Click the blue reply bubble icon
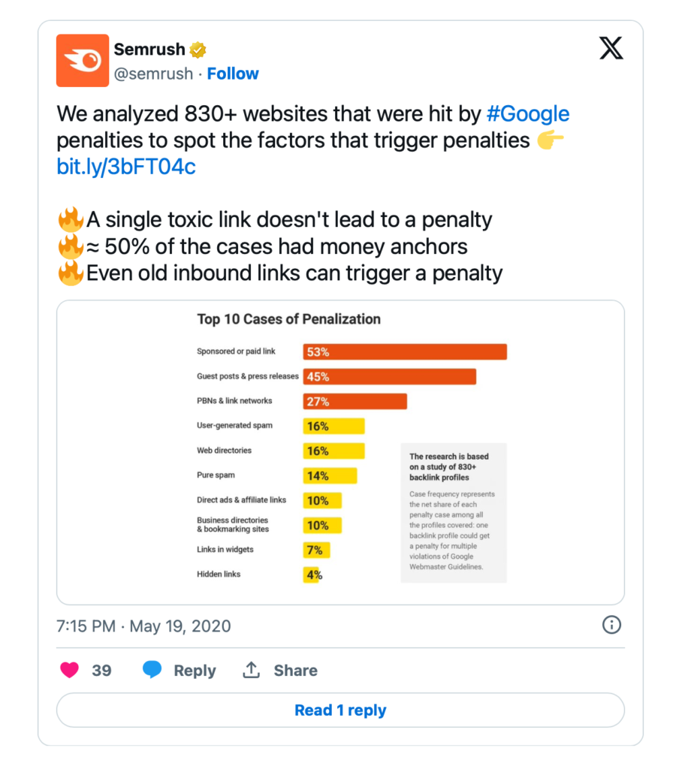The width and height of the screenshot is (700, 769). point(152,669)
